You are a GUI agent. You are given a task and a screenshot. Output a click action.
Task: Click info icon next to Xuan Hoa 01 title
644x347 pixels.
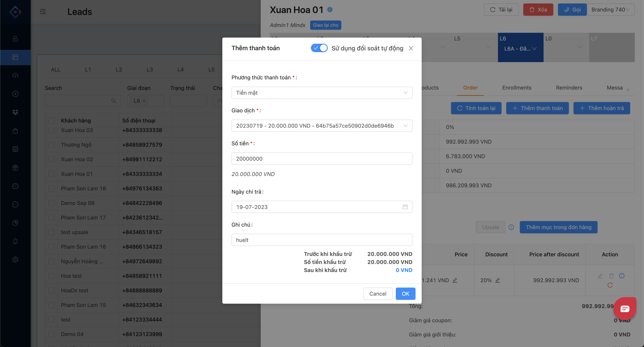[330, 10]
